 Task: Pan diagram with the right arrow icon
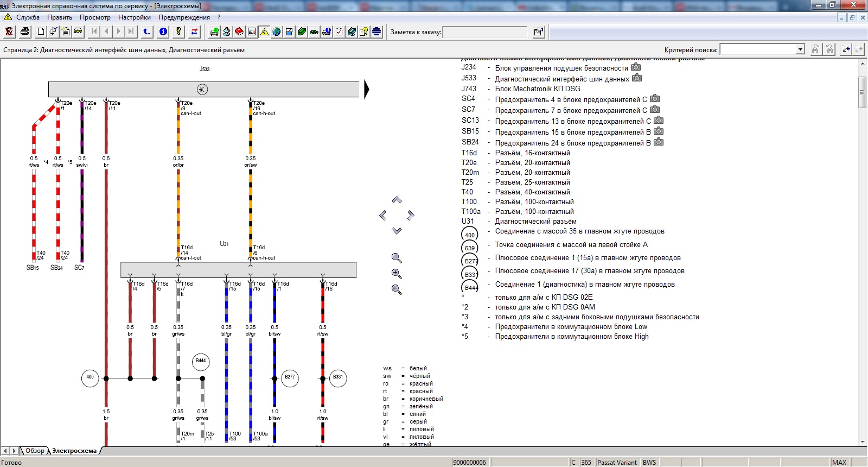[x=411, y=216]
